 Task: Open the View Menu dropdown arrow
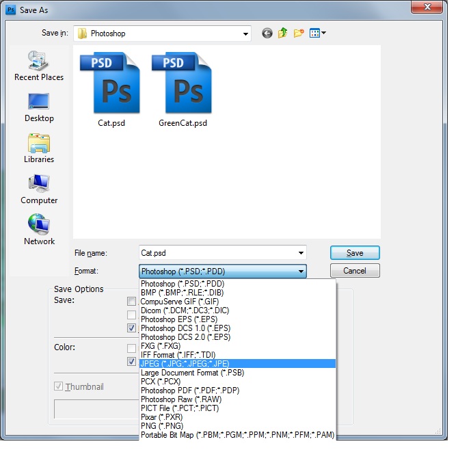323,33
